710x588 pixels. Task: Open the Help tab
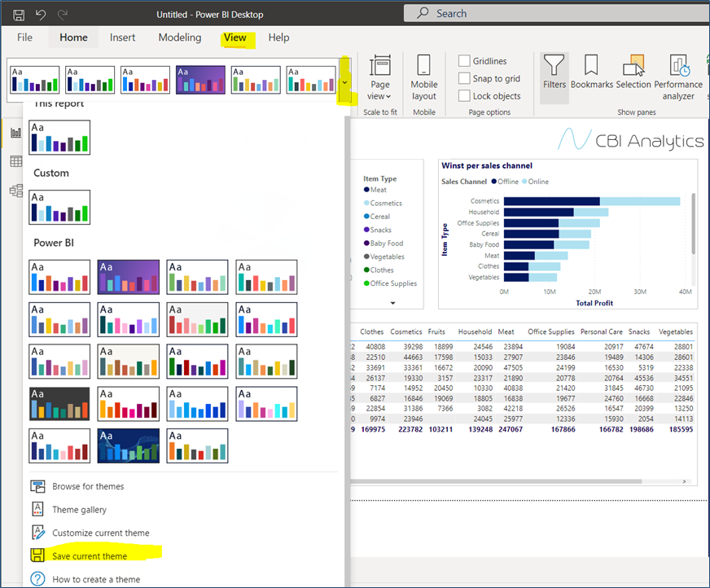point(278,37)
